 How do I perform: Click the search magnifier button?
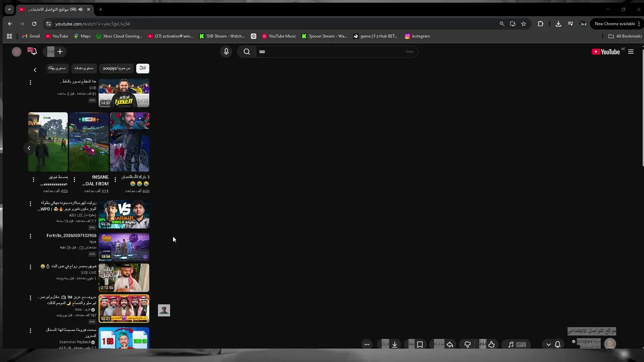pyautogui.click(x=247, y=51)
